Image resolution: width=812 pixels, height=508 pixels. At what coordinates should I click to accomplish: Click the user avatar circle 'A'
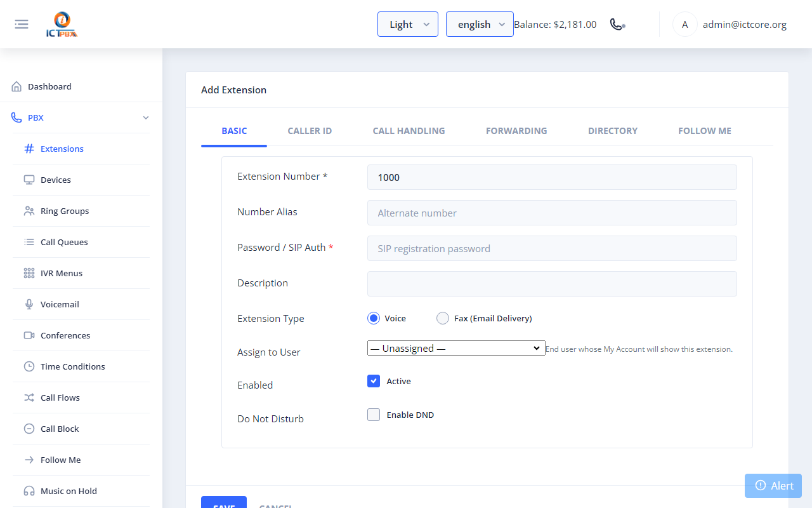point(684,24)
